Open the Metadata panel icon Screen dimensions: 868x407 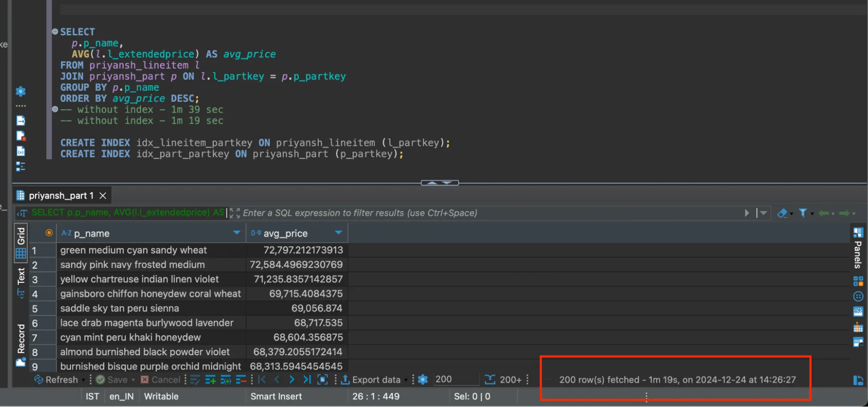point(858,312)
